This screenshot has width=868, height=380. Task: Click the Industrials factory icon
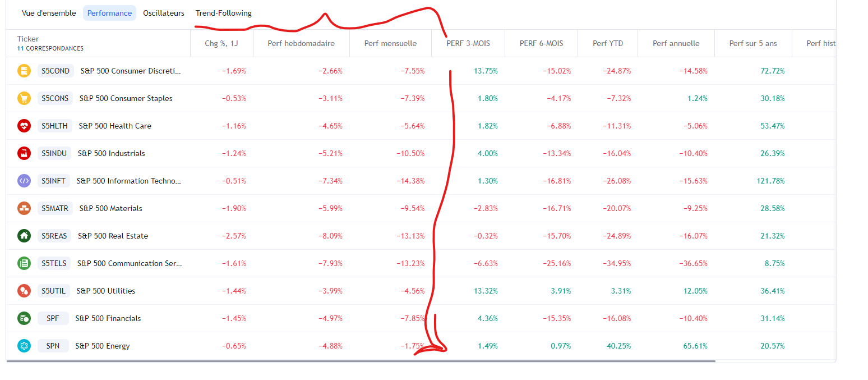click(x=24, y=153)
